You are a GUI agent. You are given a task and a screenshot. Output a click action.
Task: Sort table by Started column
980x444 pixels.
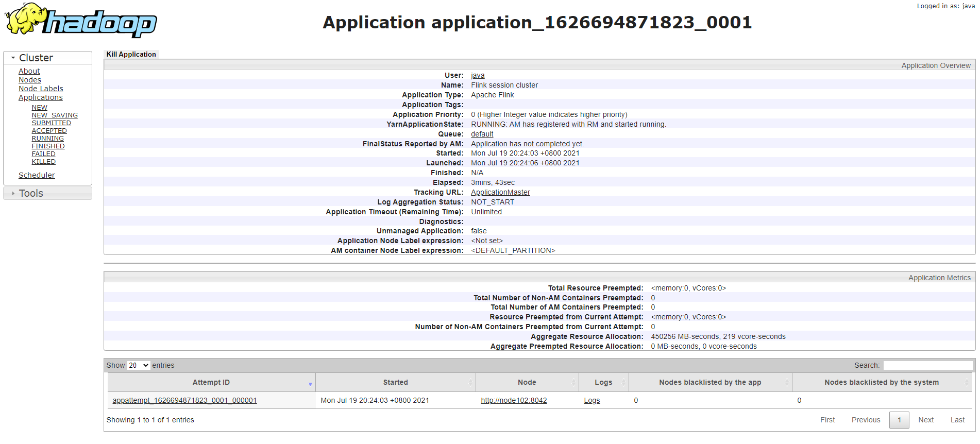395,382
